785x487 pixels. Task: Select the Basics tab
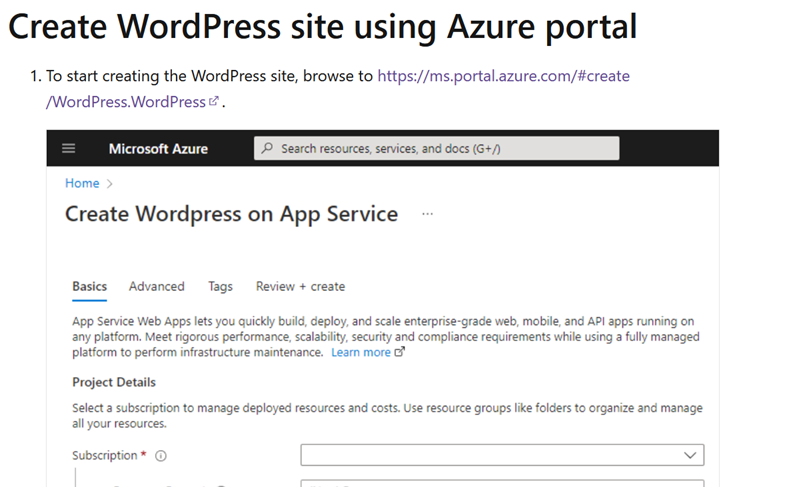(90, 287)
